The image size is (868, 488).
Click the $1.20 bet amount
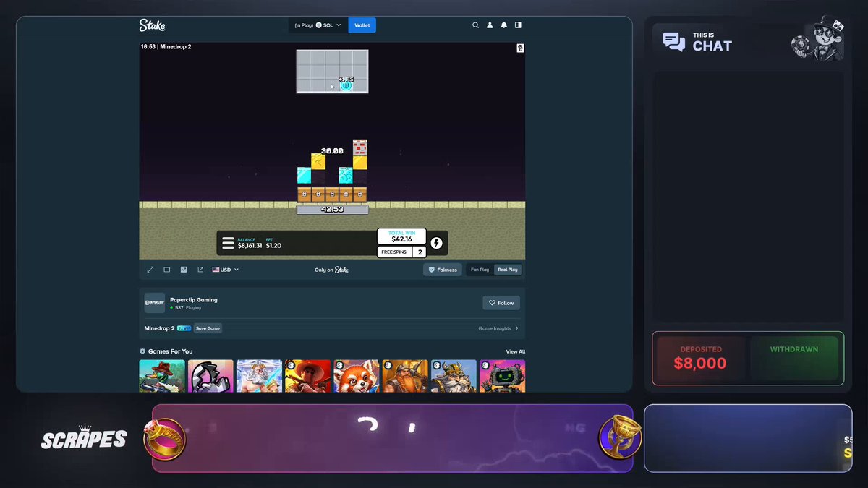[x=273, y=246]
